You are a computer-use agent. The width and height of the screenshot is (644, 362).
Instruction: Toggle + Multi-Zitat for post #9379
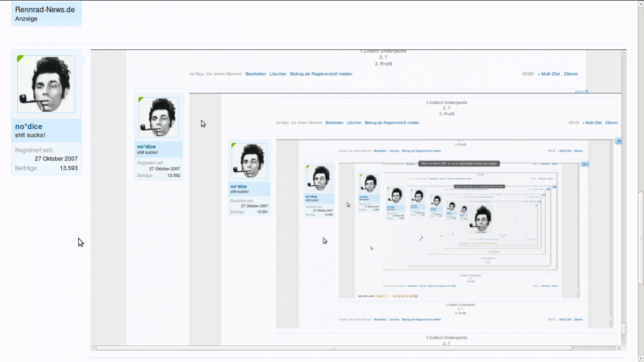tap(591, 123)
